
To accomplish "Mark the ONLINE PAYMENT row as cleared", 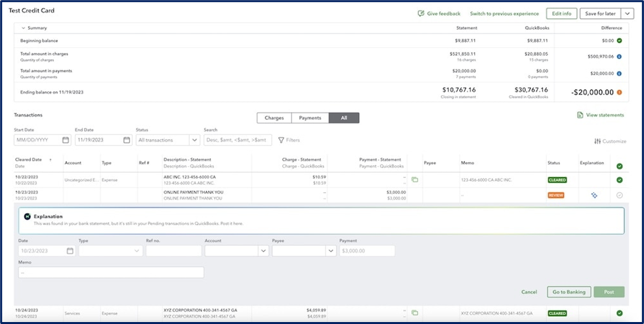I will coord(619,195).
